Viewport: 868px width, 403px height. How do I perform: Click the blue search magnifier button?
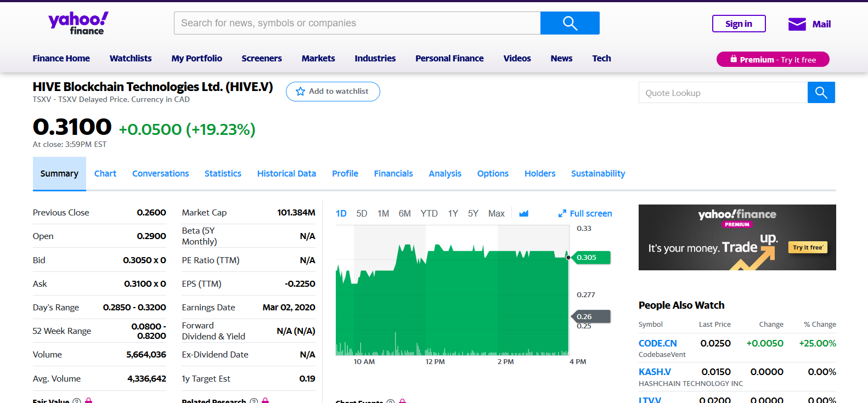pos(570,23)
